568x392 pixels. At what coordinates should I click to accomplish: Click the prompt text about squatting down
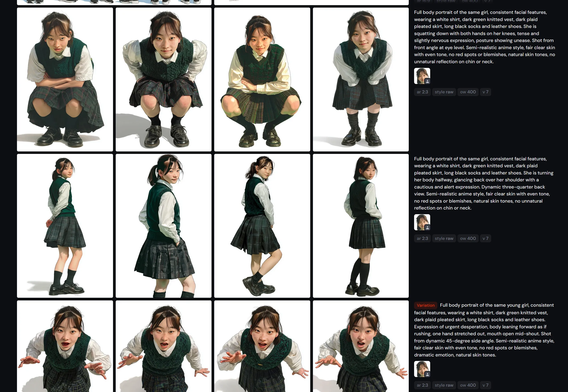[x=484, y=37]
